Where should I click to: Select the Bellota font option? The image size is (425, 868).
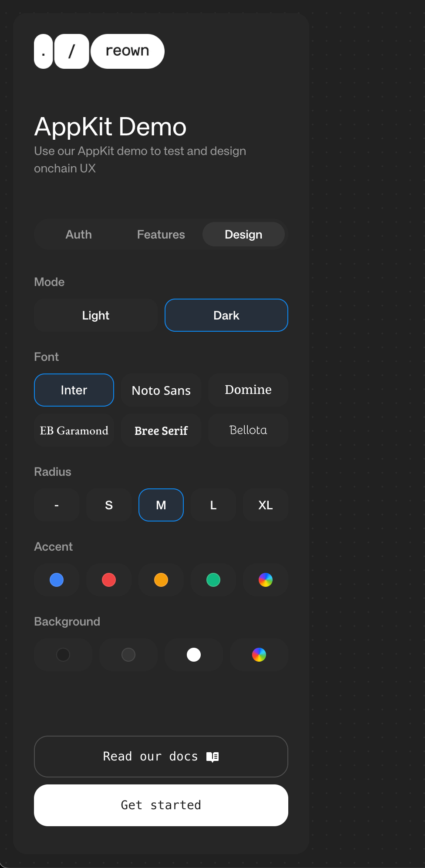coord(248,431)
